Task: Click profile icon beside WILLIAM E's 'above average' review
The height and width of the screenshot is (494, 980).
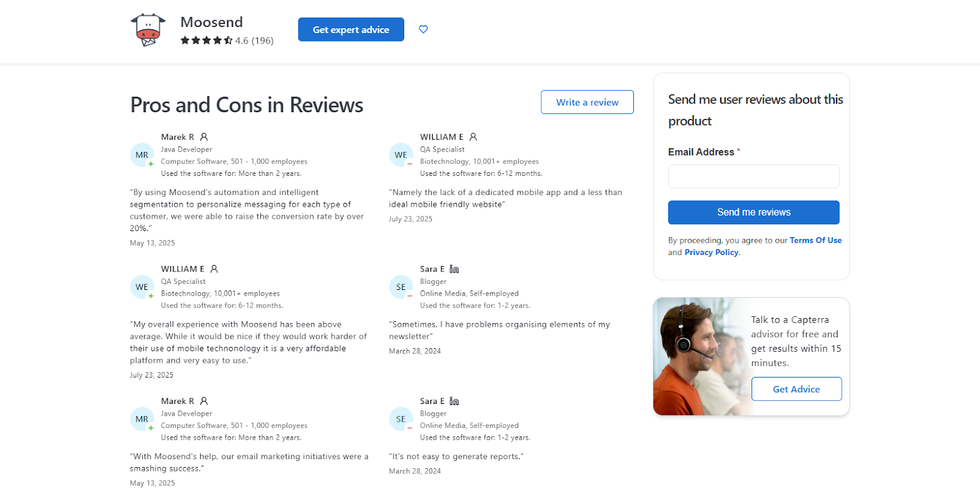Action: [x=214, y=269]
